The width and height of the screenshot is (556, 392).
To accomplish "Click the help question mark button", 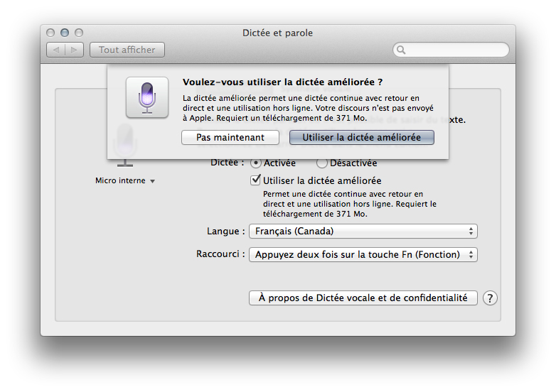I will 490,298.
